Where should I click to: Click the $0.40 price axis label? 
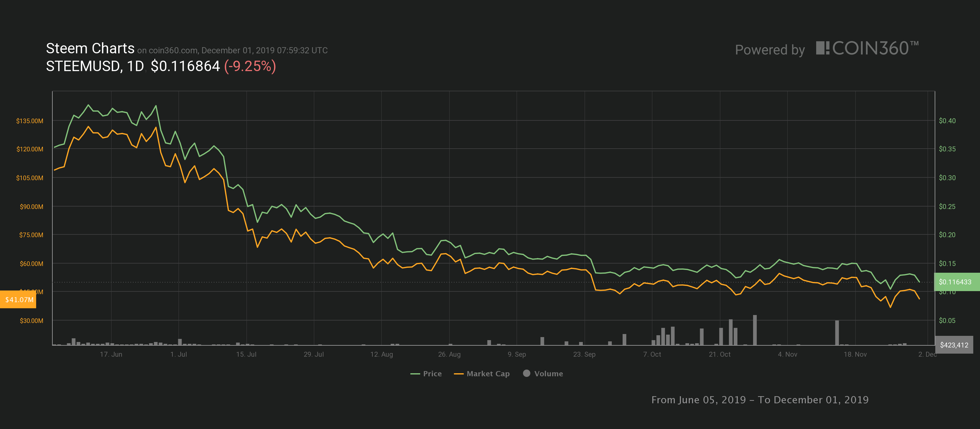click(947, 121)
